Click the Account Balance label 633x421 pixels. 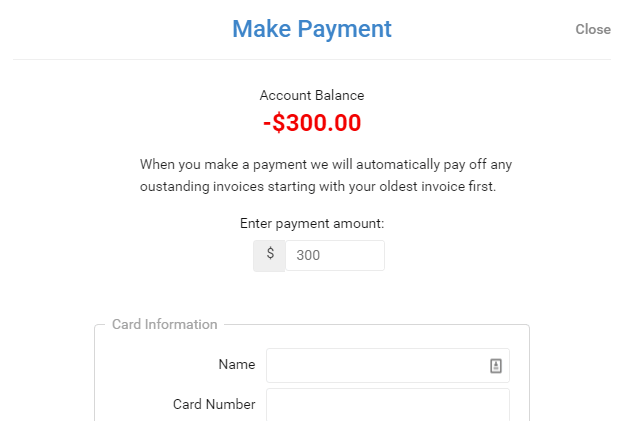[x=312, y=95]
